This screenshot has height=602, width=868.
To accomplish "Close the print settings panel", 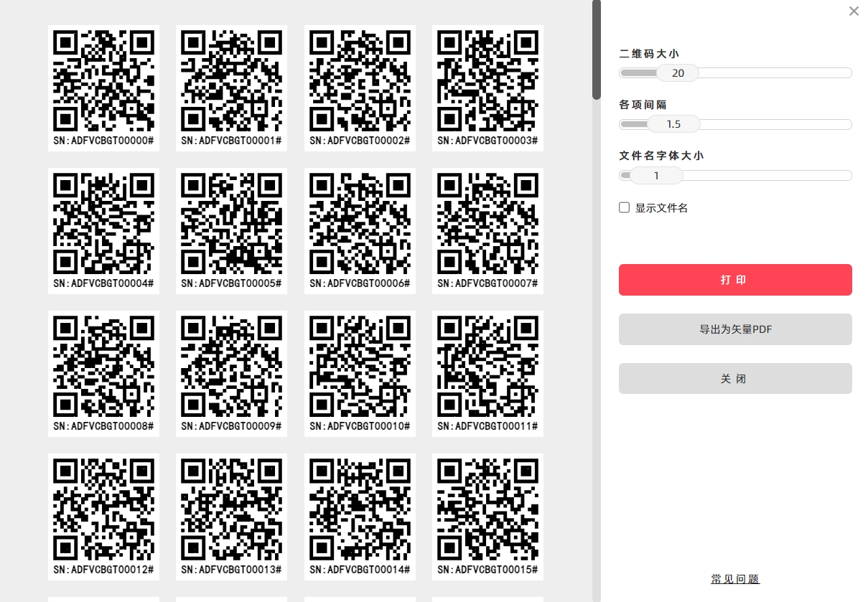I will [x=854, y=11].
